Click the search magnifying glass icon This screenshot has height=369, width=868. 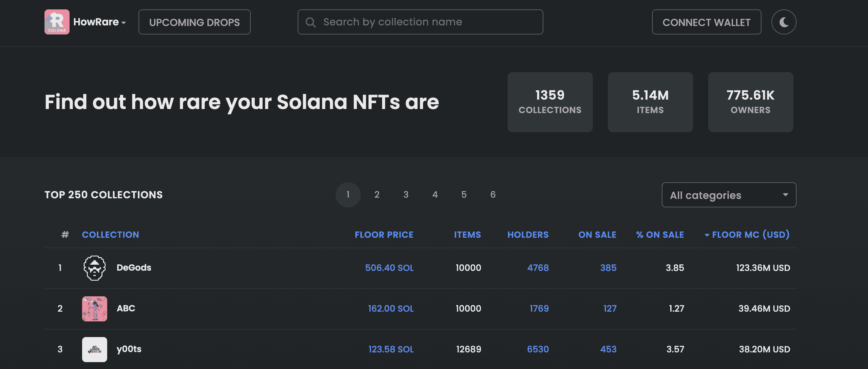[310, 22]
